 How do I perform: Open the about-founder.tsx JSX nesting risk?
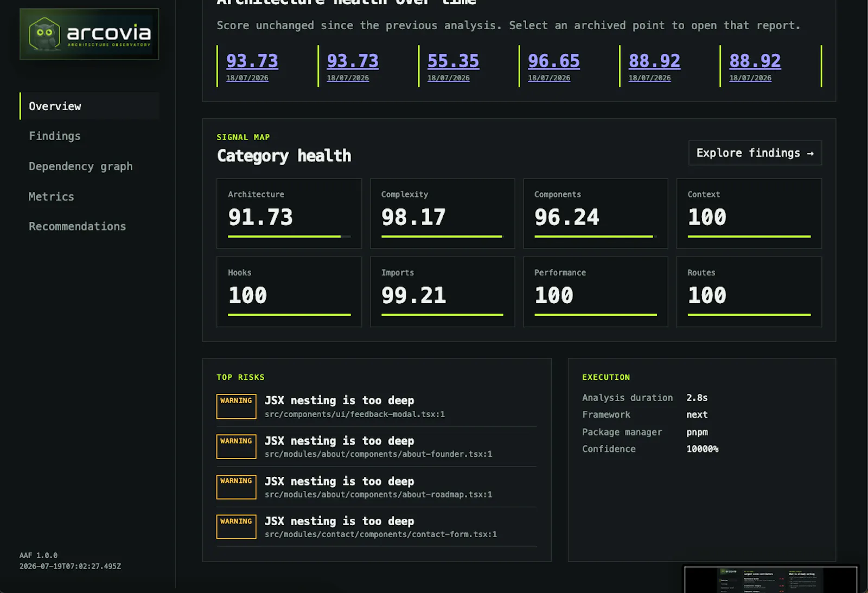click(x=376, y=447)
